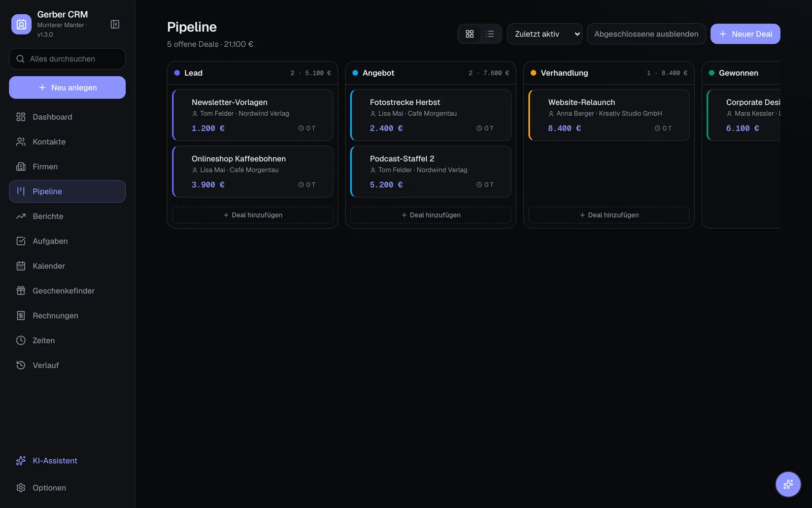Add a deal to the Angebot column
Viewport: 812px width, 508px height.
pos(431,215)
